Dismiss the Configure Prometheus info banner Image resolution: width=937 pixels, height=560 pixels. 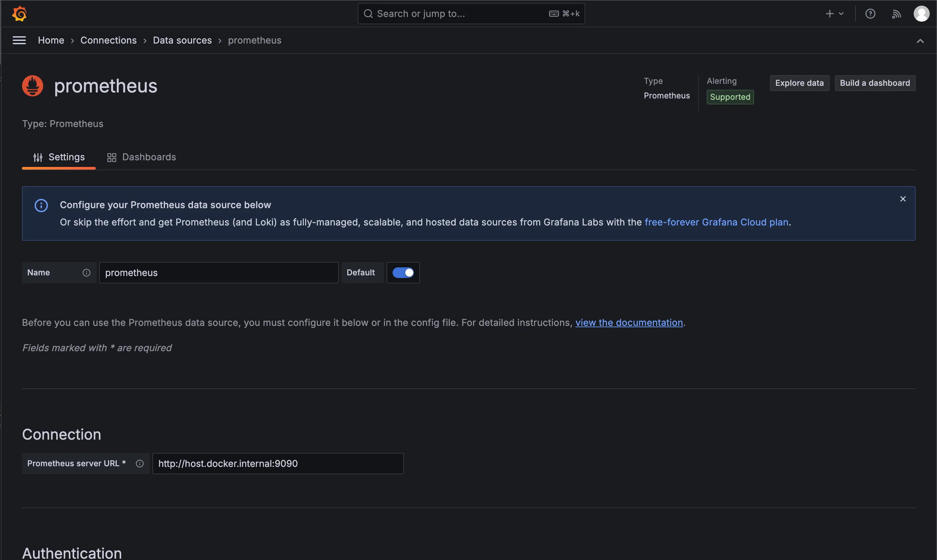pyautogui.click(x=903, y=199)
